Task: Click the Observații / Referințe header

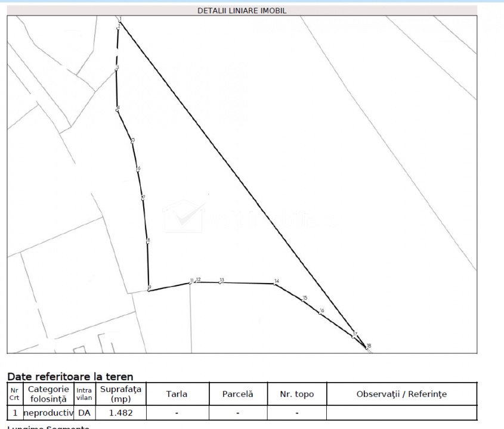Action: click(x=401, y=394)
